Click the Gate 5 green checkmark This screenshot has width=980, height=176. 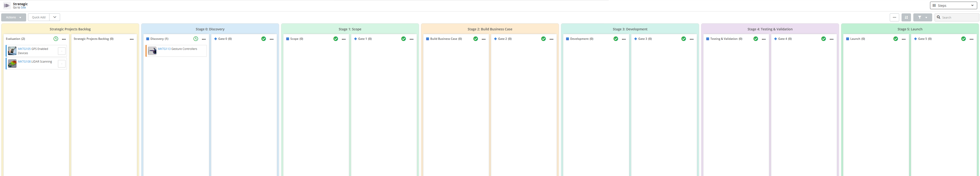[963, 39]
